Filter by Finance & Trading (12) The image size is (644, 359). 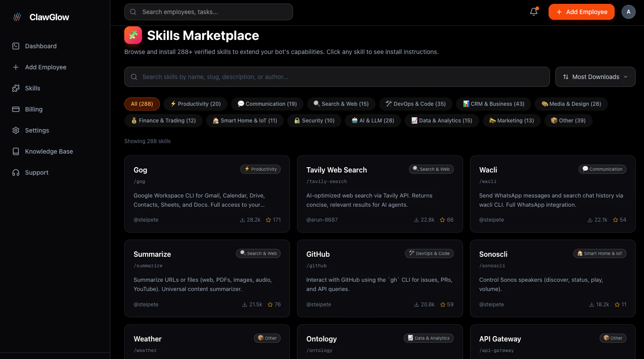[x=163, y=121]
